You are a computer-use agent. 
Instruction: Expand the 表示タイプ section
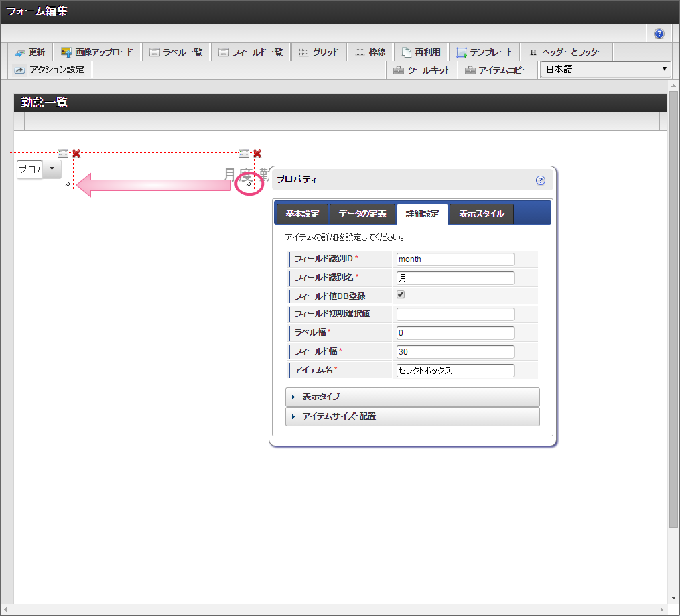(x=413, y=397)
